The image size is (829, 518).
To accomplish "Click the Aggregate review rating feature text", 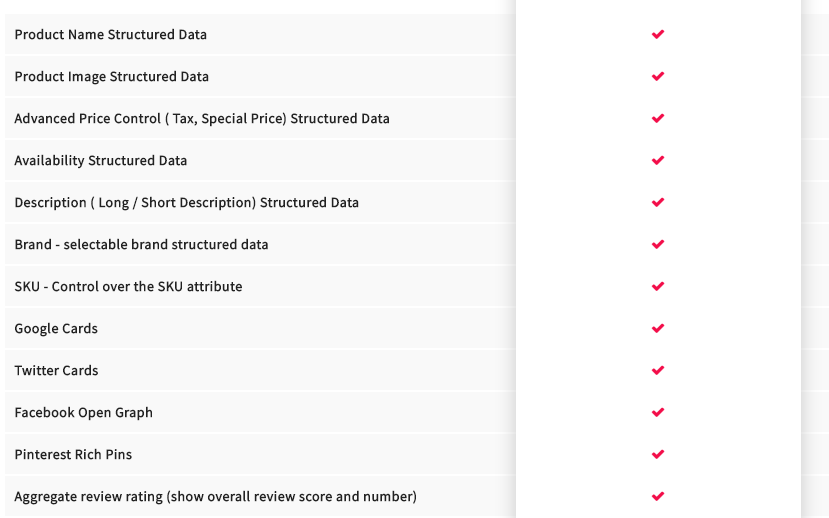I will [216, 497].
